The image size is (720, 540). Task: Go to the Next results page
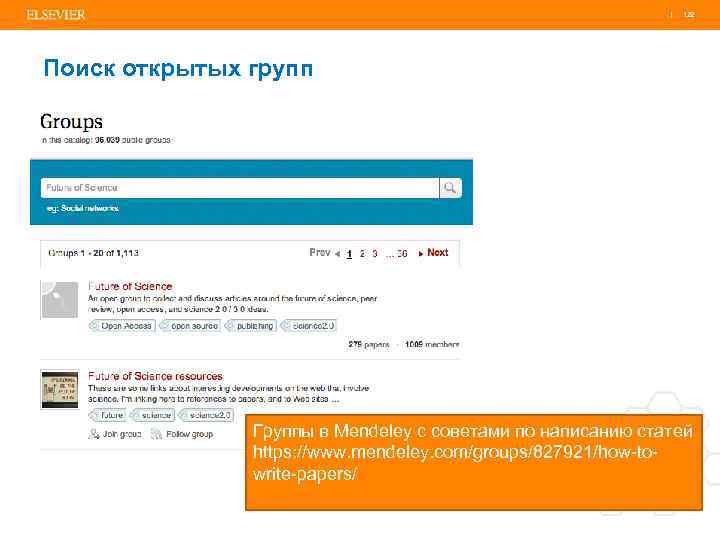[x=437, y=253]
